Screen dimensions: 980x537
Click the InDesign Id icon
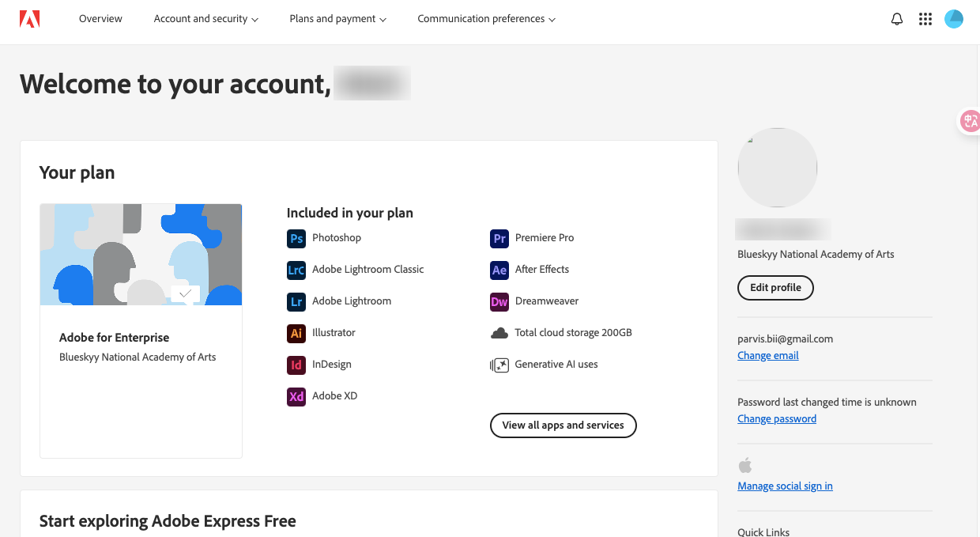(296, 365)
